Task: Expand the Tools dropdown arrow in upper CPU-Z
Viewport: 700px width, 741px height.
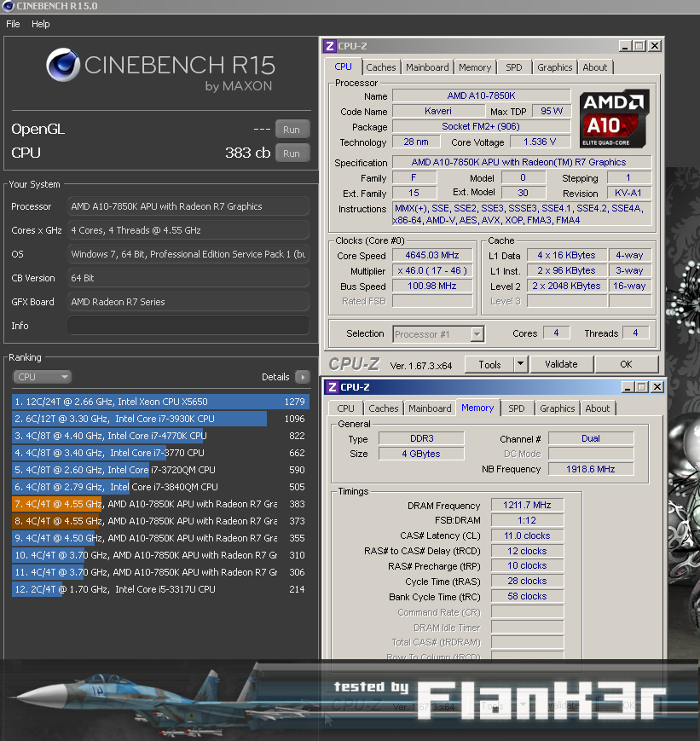Action: coord(520,364)
